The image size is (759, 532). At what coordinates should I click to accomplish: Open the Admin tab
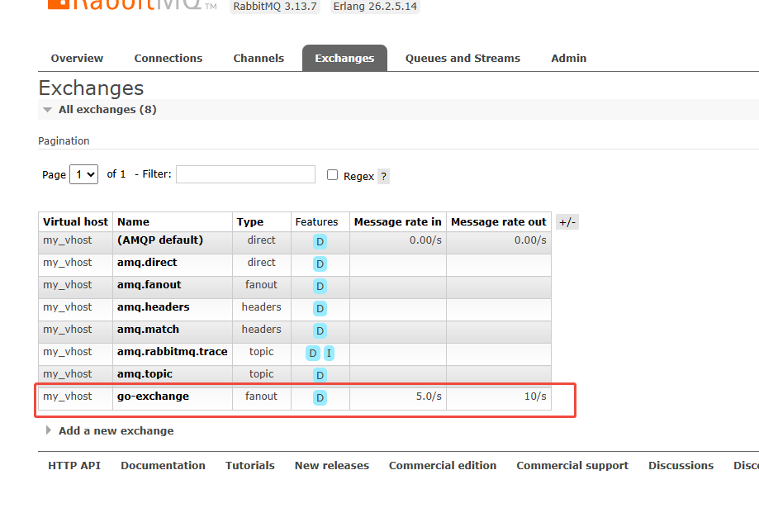point(569,58)
